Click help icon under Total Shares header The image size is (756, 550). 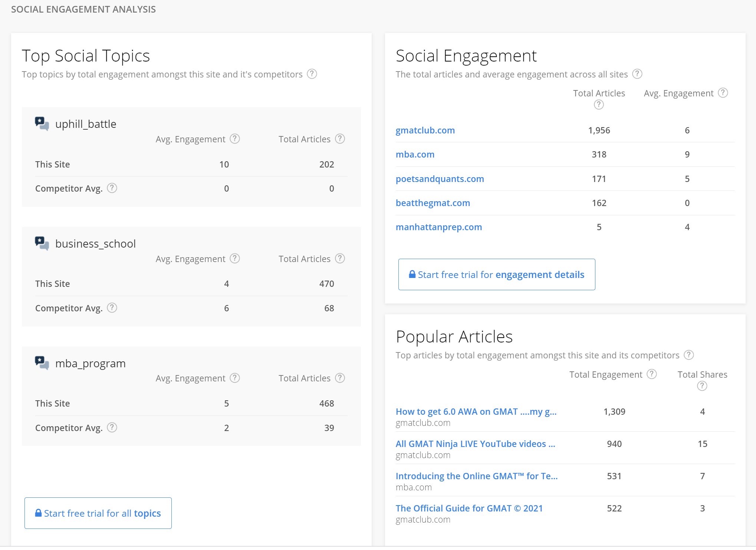click(702, 386)
